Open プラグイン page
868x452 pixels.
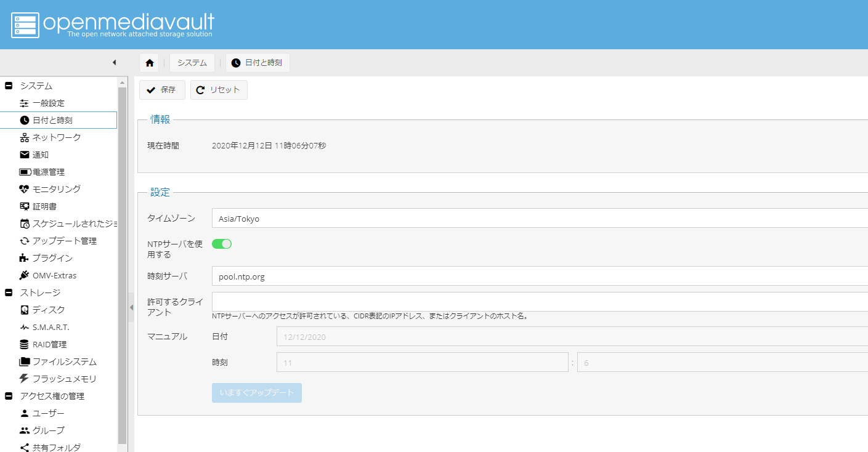pyautogui.click(x=52, y=258)
